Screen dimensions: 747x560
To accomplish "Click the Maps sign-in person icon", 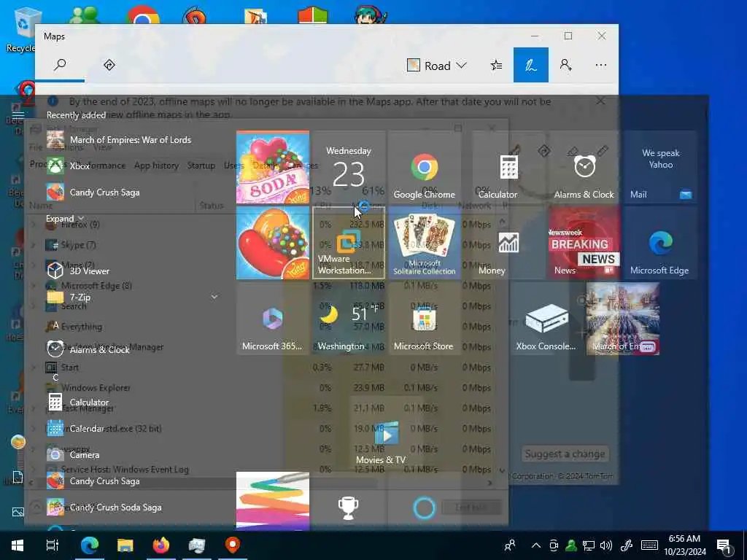I will coord(565,65).
